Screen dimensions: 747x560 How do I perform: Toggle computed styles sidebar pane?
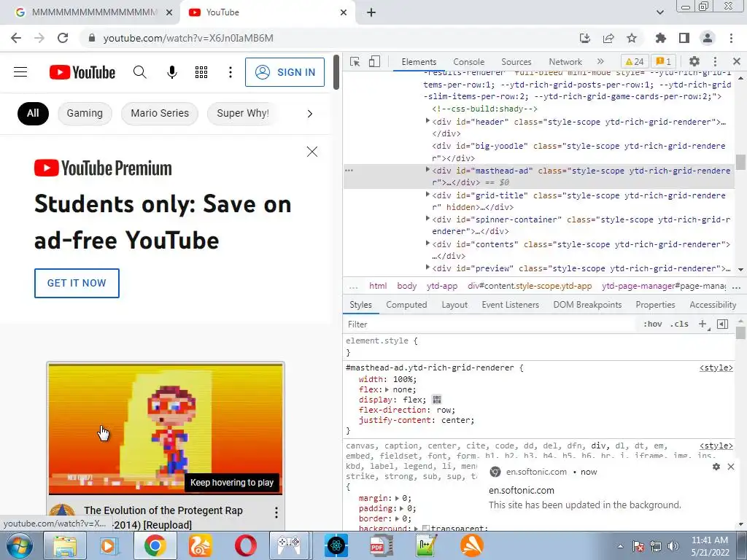click(723, 324)
